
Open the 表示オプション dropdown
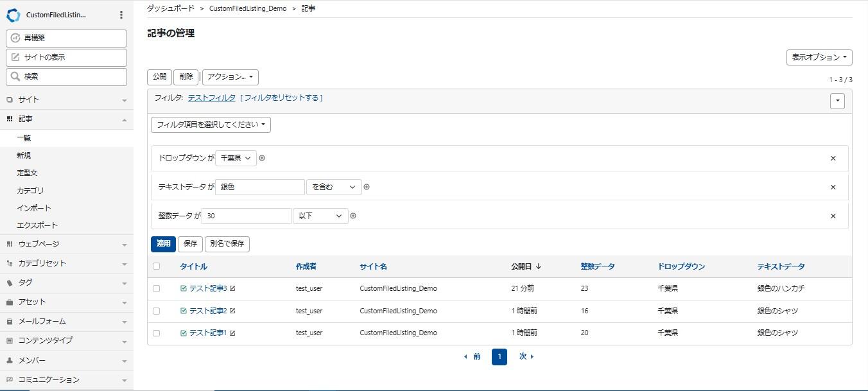pyautogui.click(x=819, y=57)
